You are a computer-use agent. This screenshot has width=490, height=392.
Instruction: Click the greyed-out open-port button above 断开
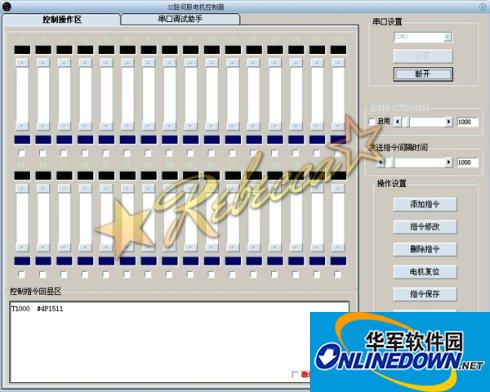[423, 56]
